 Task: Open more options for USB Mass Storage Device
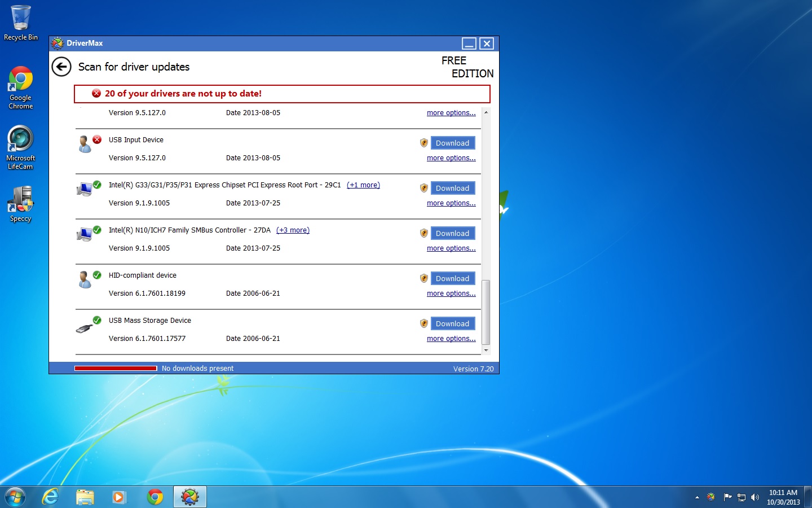coord(451,339)
